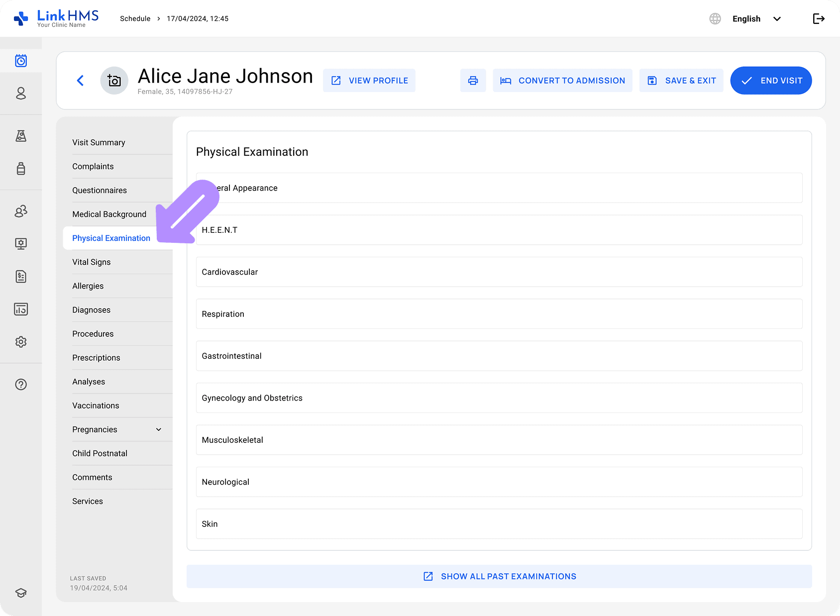Click Show All Past Examinations link
This screenshot has width=840, height=616.
[499, 576]
